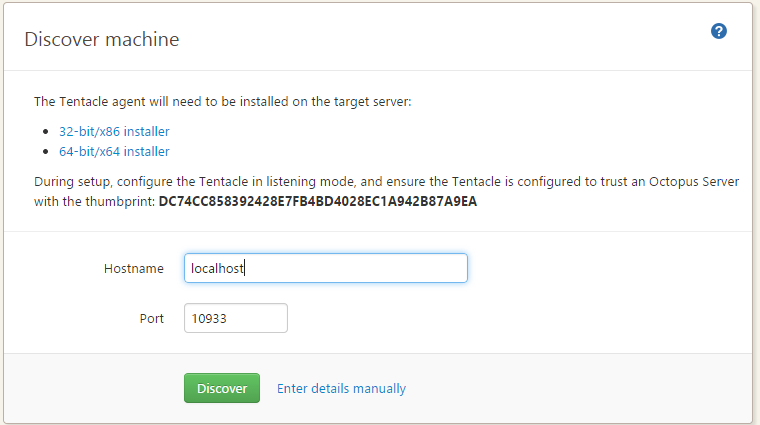
Task: Click the Port label
Action: 151,318
